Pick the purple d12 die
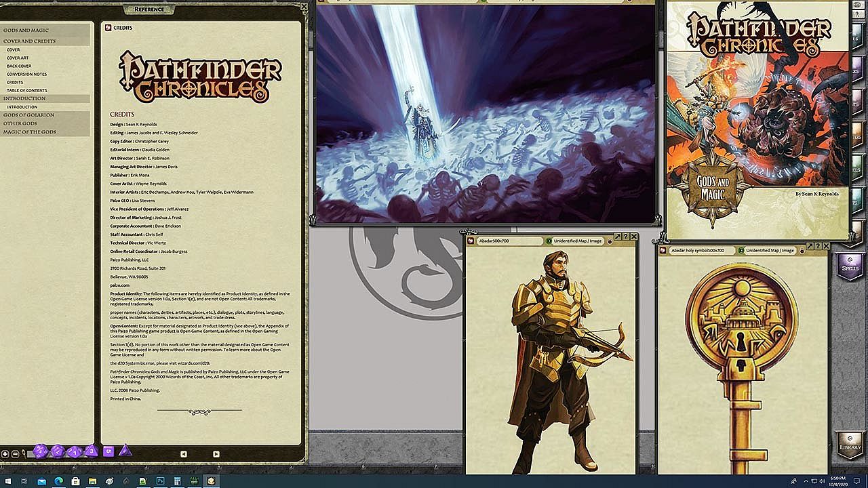The width and height of the screenshot is (868, 488). click(x=57, y=451)
